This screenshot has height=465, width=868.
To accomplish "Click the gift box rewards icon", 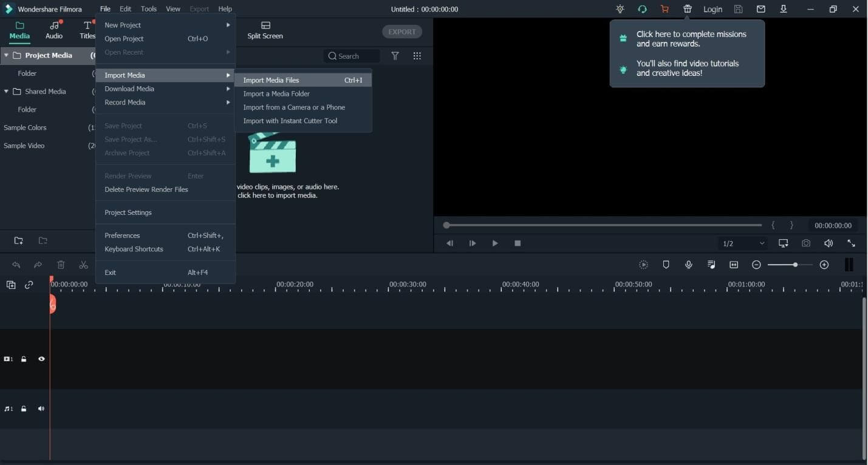I will (x=688, y=9).
